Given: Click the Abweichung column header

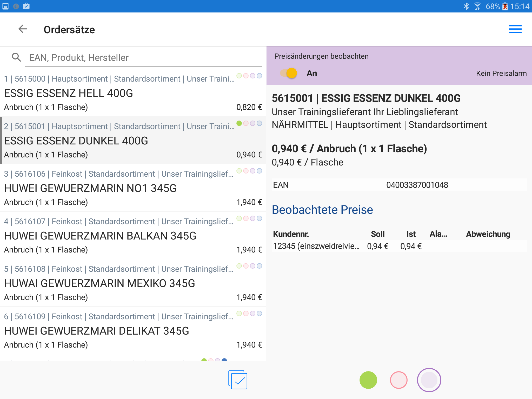Looking at the screenshot, I should pos(488,234).
